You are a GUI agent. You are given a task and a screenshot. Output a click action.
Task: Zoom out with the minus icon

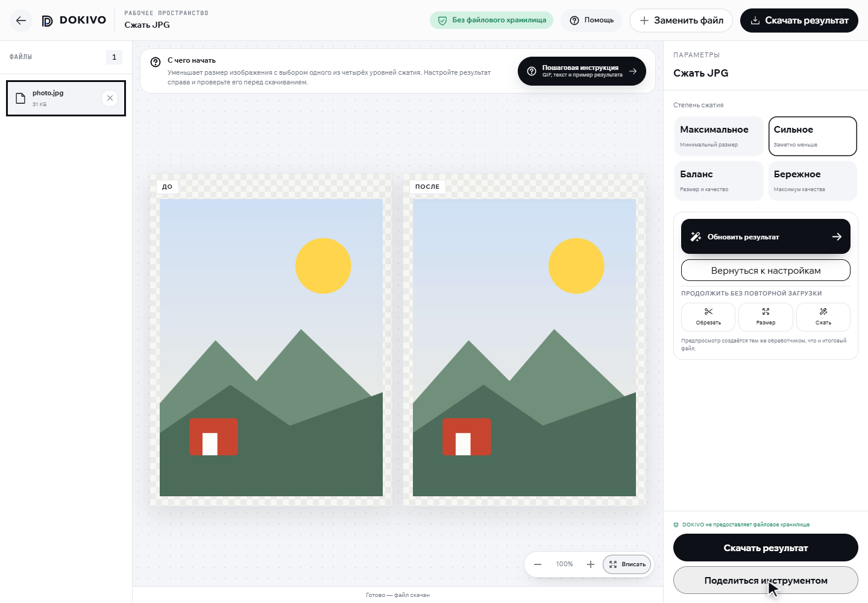click(538, 564)
